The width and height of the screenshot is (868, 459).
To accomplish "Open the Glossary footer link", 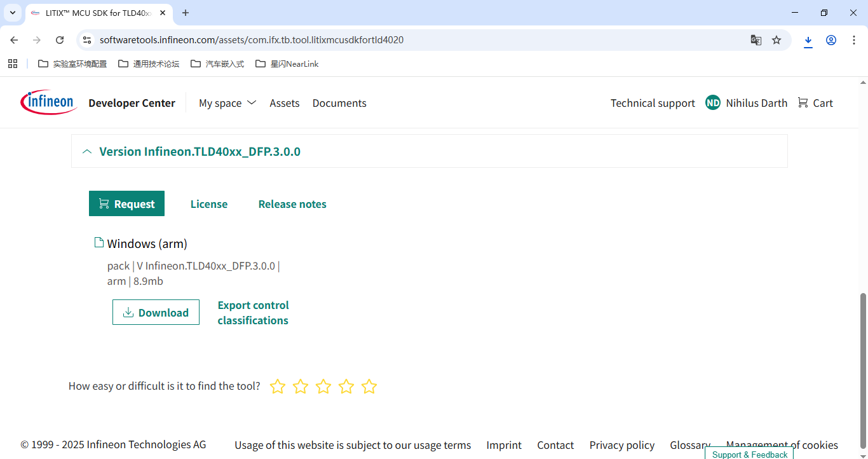I will point(689,445).
